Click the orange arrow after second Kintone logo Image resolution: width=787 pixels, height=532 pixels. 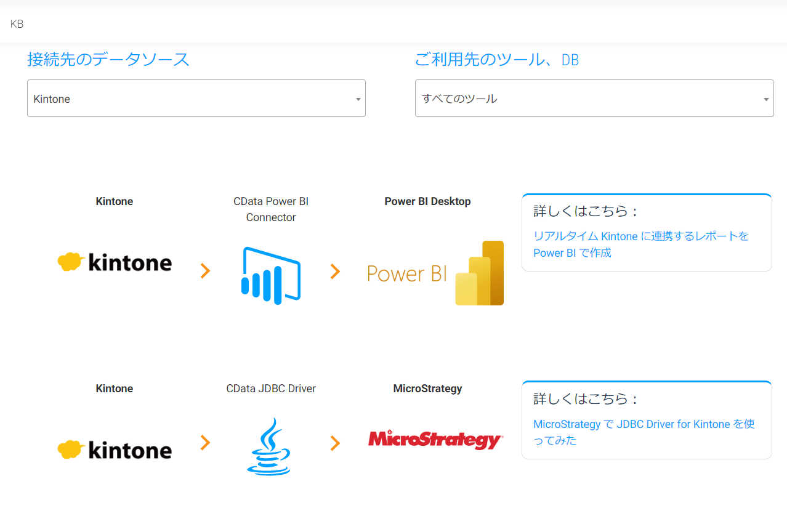pos(206,442)
